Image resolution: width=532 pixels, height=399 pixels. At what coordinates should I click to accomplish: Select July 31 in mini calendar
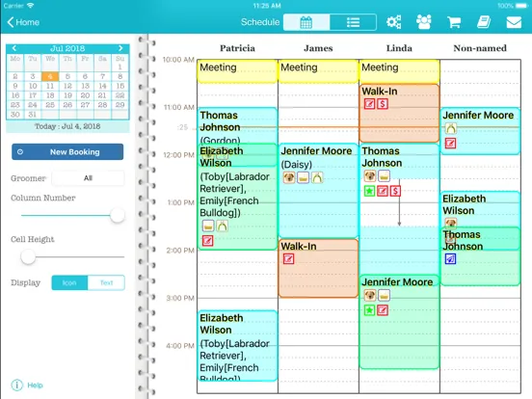click(x=32, y=115)
